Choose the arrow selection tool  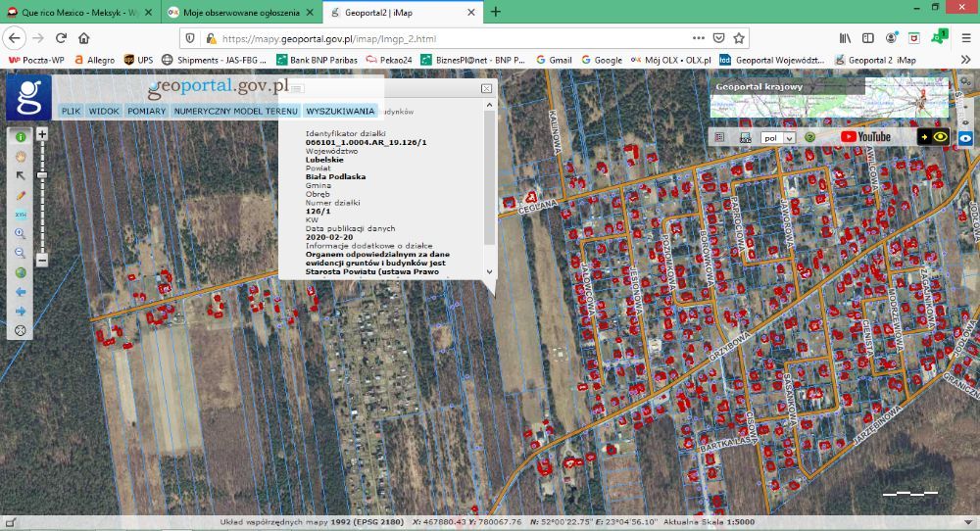[20, 175]
